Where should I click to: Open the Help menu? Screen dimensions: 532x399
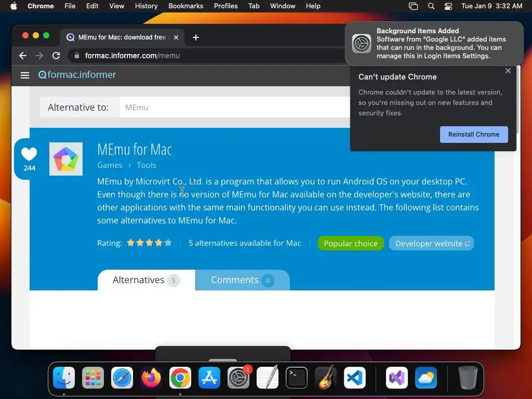tap(313, 6)
